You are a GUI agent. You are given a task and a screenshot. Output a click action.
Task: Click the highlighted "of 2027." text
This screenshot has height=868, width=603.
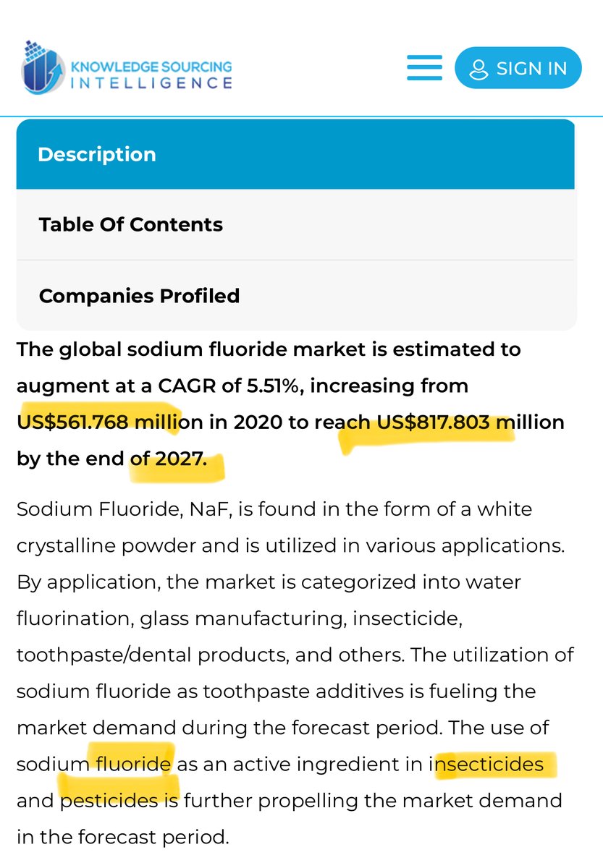[x=169, y=459]
